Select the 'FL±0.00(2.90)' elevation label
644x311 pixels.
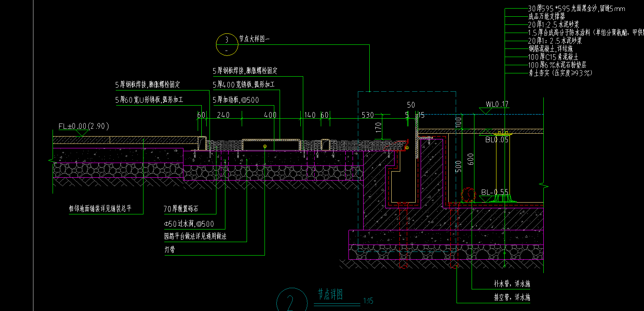tap(84, 126)
